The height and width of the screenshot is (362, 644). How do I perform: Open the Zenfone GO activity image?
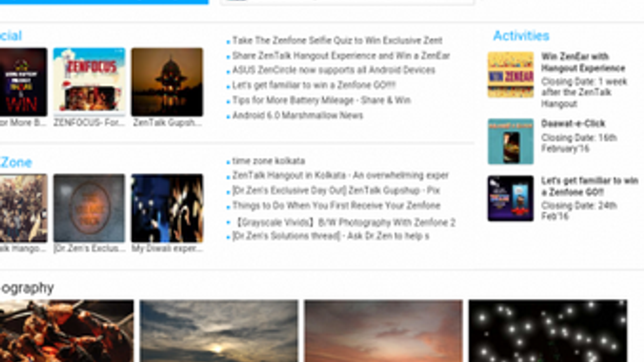tap(511, 198)
